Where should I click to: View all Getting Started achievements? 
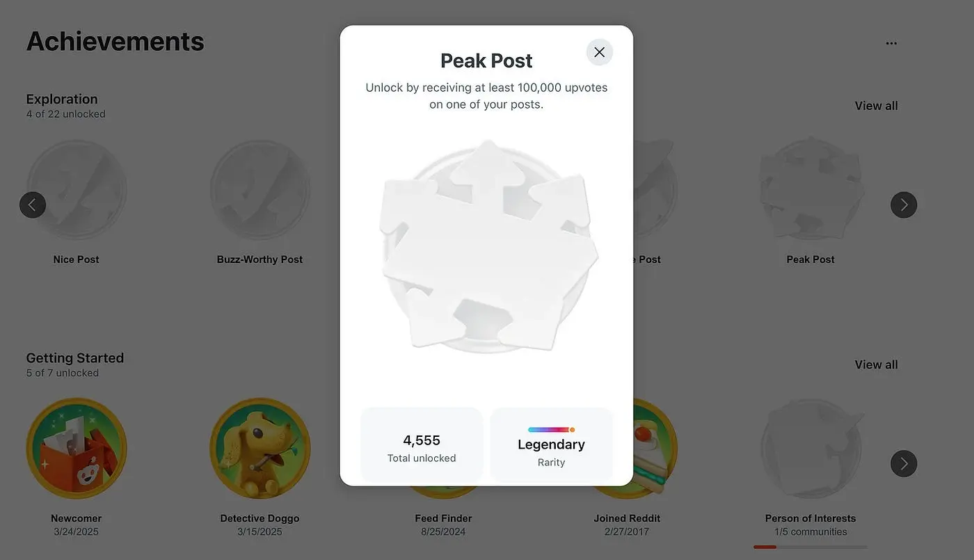click(876, 365)
